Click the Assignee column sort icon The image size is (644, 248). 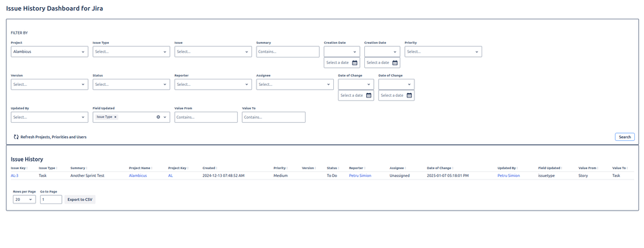pos(405,168)
